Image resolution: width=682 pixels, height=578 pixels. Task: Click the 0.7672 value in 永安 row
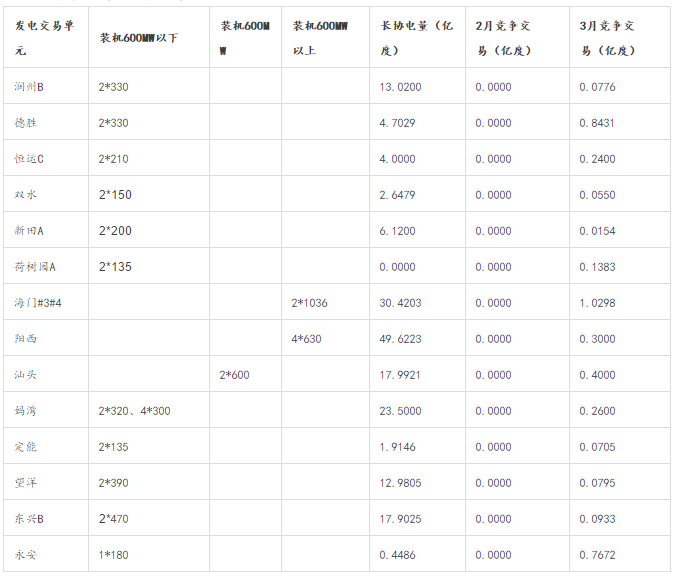(x=597, y=555)
